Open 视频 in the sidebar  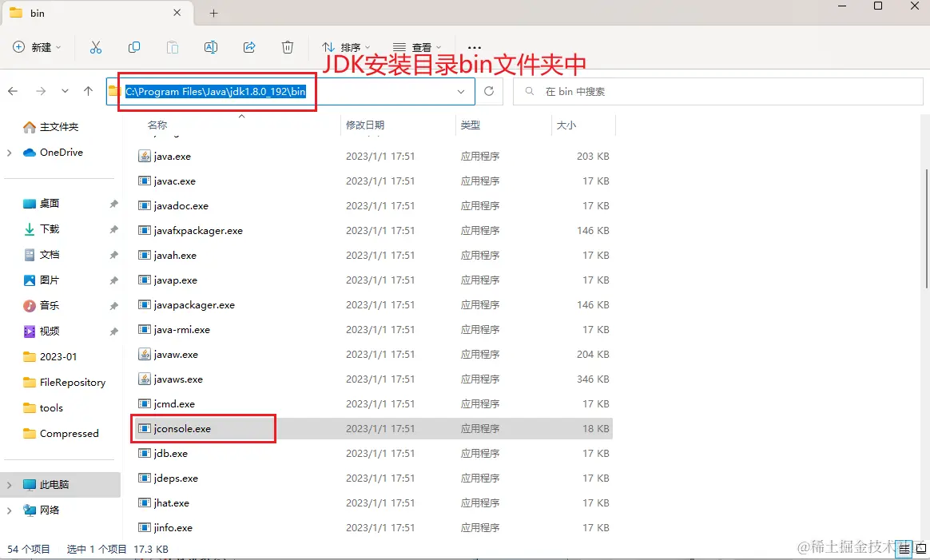click(x=41, y=331)
